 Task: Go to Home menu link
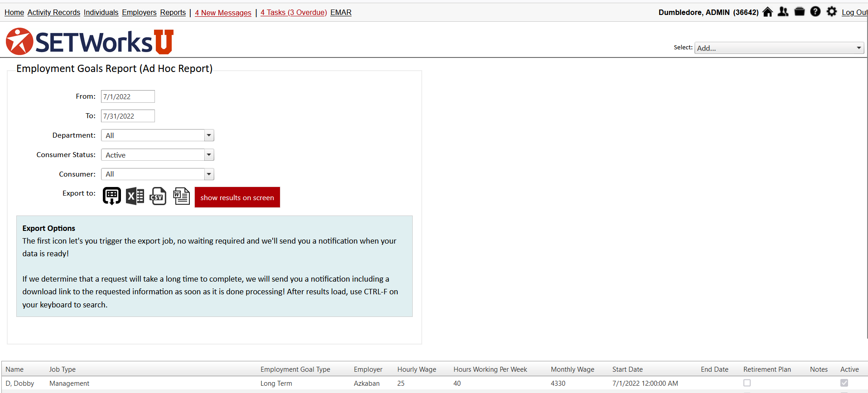click(x=14, y=13)
